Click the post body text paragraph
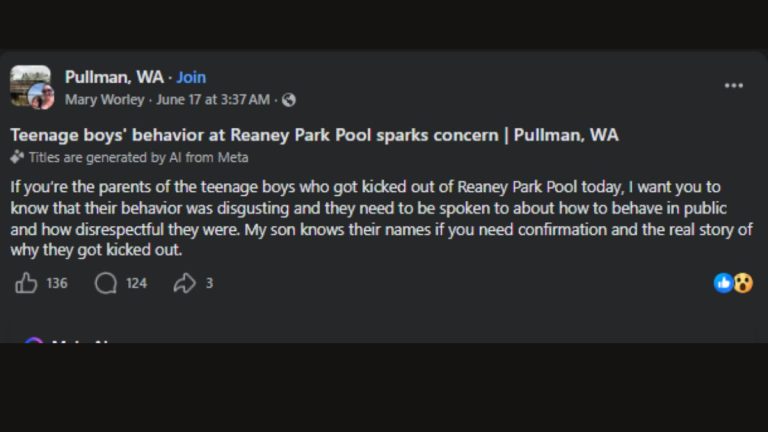 [x=382, y=218]
